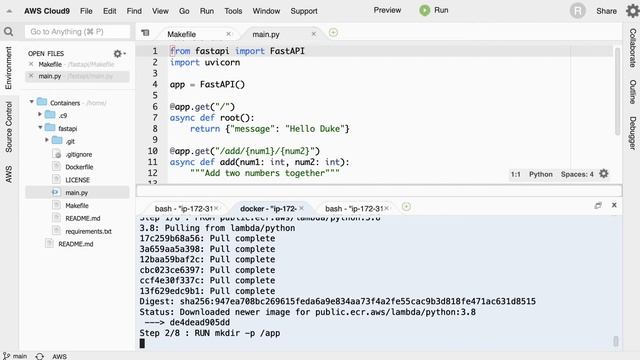The image size is (640, 360).
Task: Open the Environment side panel
Action: pos(9,68)
